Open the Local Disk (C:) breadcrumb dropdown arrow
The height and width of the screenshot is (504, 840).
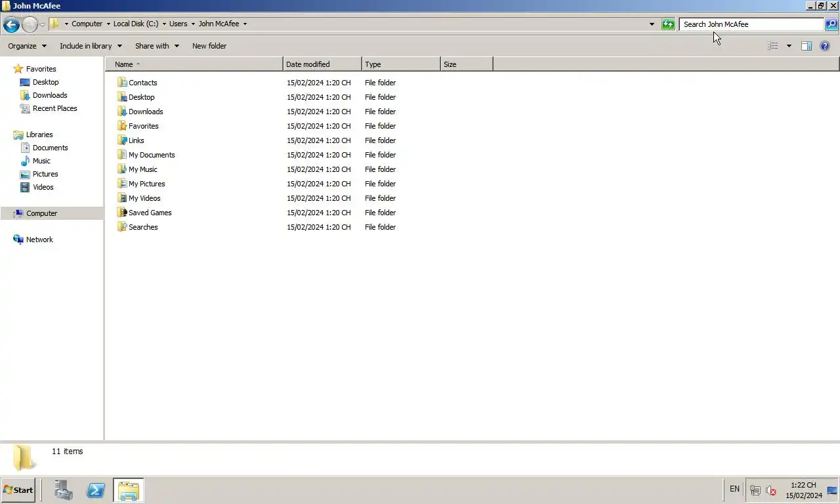pos(164,24)
